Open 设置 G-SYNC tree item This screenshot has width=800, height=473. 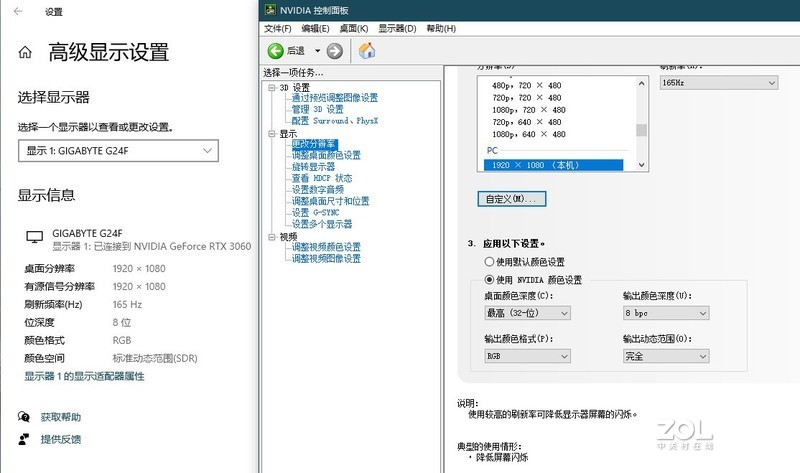[315, 212]
